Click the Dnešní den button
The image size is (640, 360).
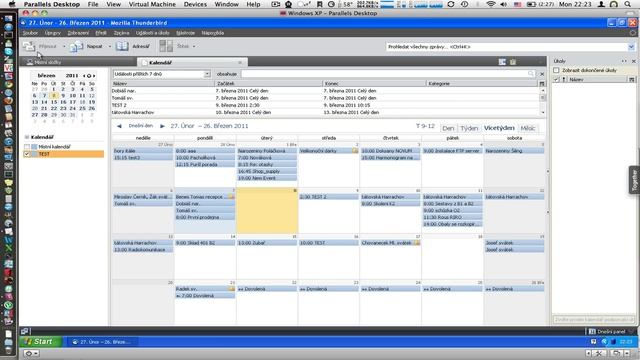pos(141,126)
